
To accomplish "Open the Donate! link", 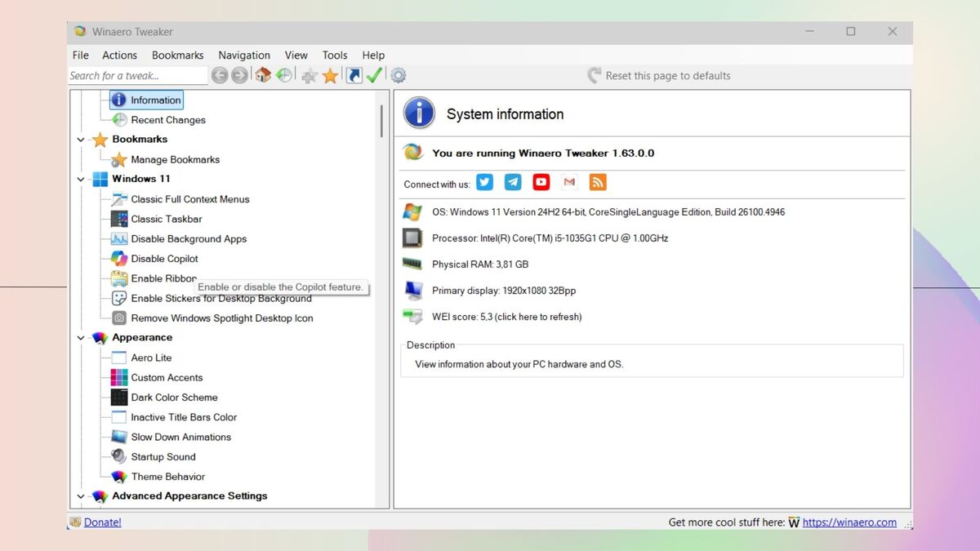I will [x=102, y=522].
